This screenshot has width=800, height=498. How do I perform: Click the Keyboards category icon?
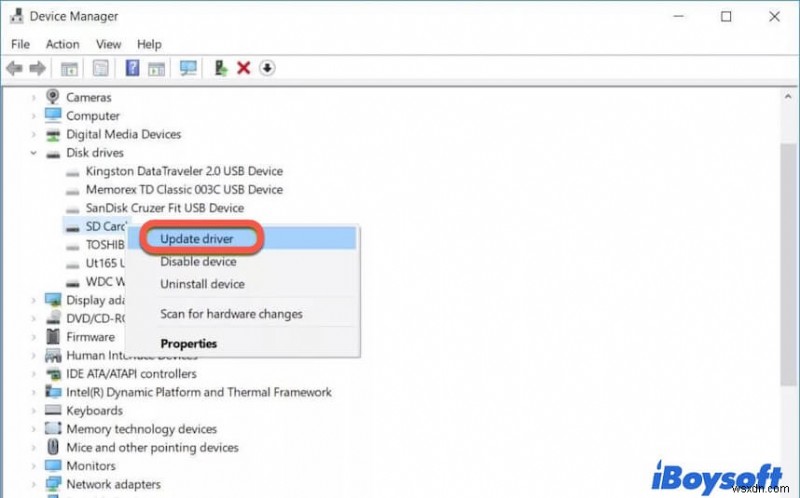[53, 410]
